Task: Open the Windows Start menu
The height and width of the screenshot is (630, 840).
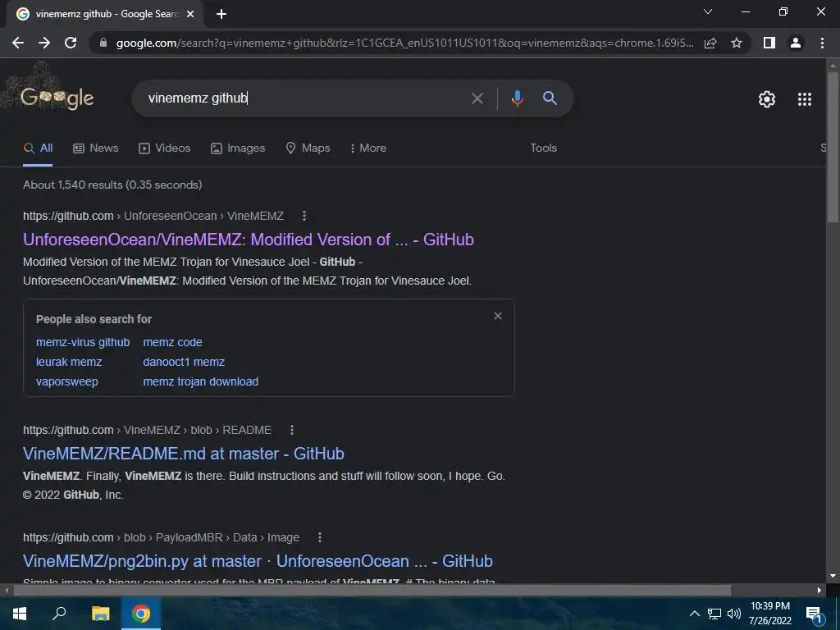Action: pyautogui.click(x=20, y=614)
